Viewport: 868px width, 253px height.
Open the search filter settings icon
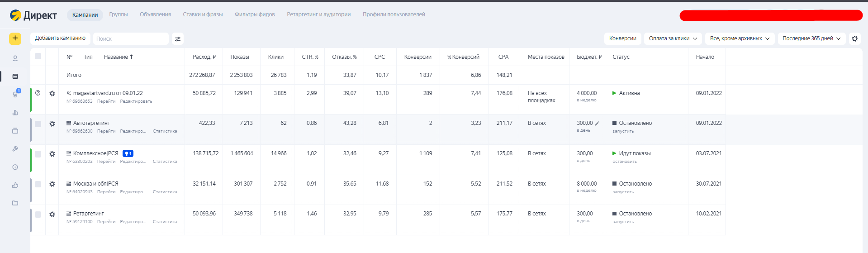click(x=178, y=39)
